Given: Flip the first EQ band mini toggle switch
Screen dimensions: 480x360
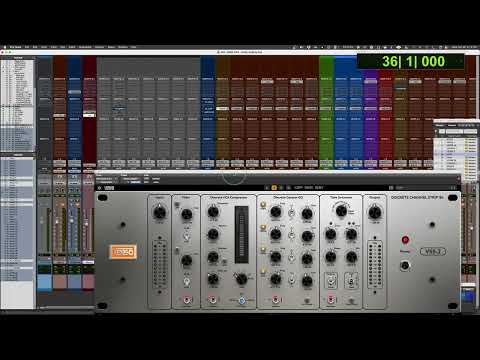Looking at the screenshot, I should click(291, 213).
